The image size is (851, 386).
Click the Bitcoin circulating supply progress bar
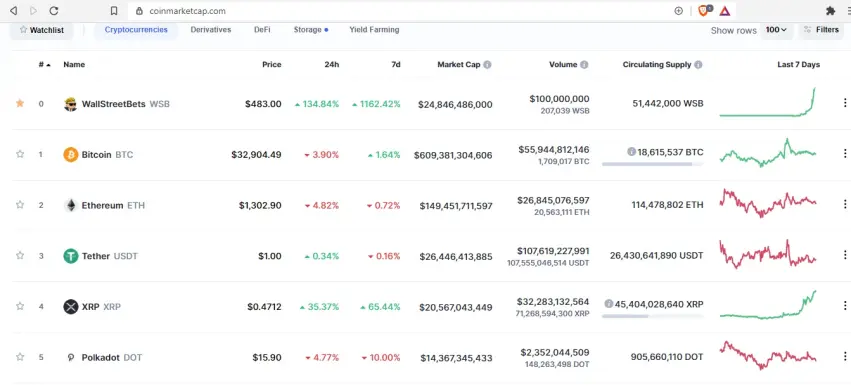coord(652,164)
